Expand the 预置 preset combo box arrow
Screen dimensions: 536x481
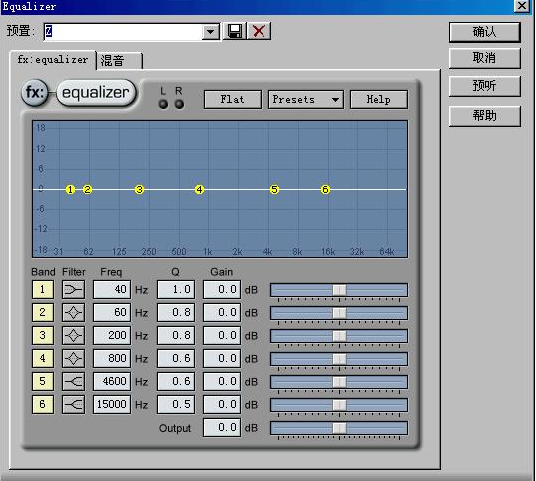pos(210,32)
